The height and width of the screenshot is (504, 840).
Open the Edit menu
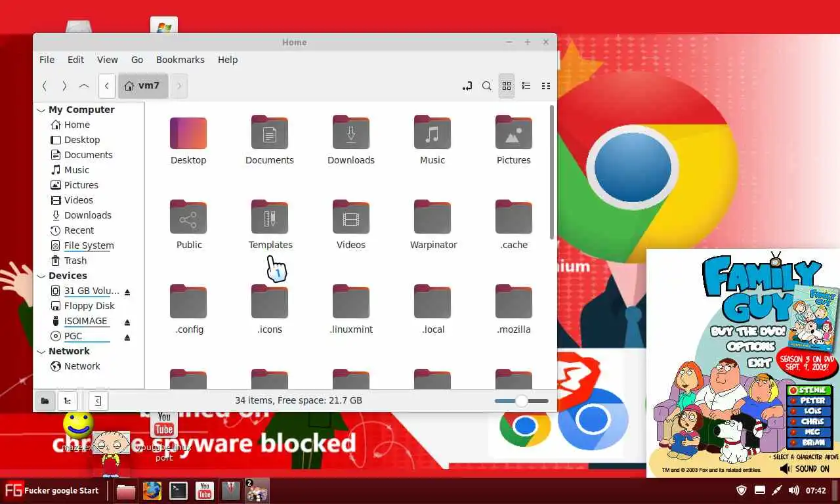pos(76,60)
